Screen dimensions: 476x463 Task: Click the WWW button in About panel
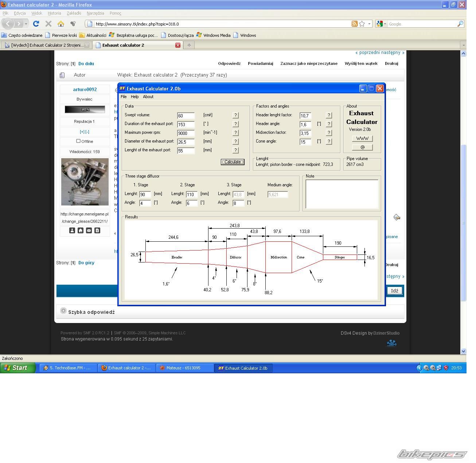[x=362, y=139]
